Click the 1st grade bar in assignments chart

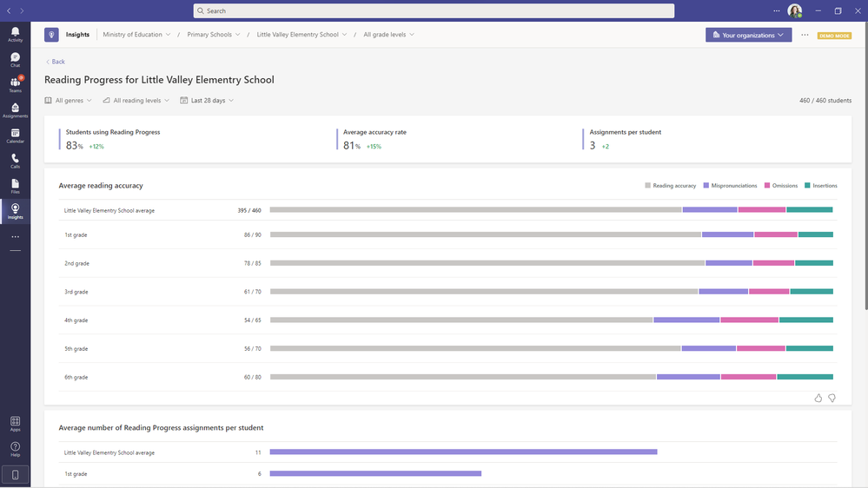tap(375, 473)
